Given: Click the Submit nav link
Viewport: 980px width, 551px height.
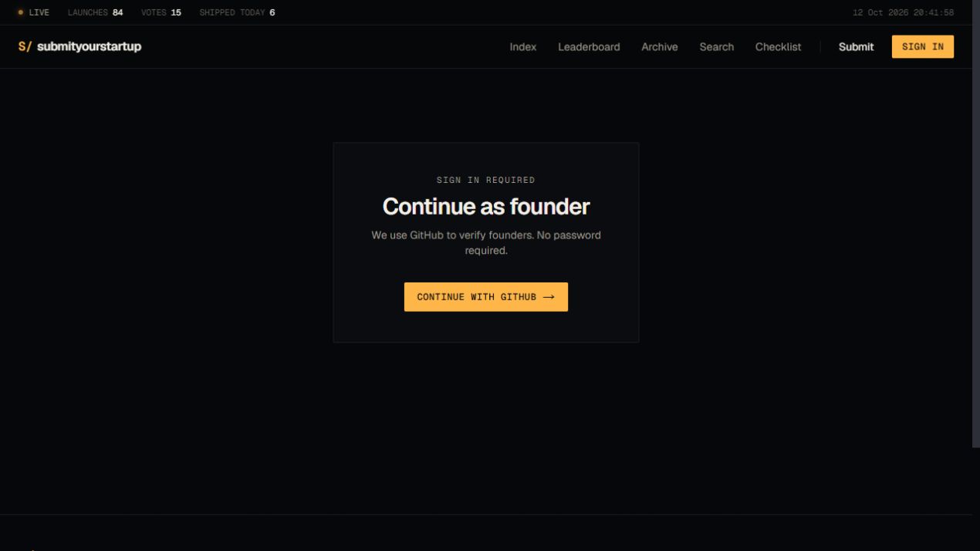Looking at the screenshot, I should pos(856,47).
